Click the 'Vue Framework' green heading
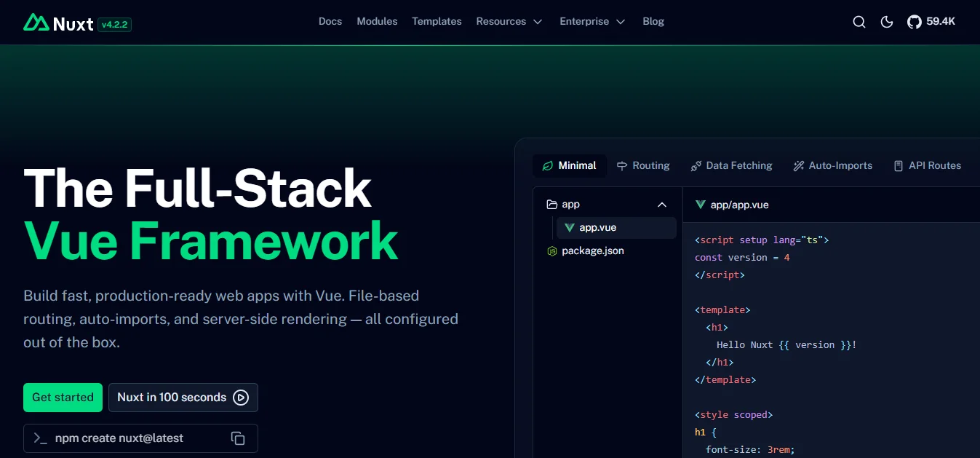This screenshot has height=458, width=980. [x=211, y=241]
